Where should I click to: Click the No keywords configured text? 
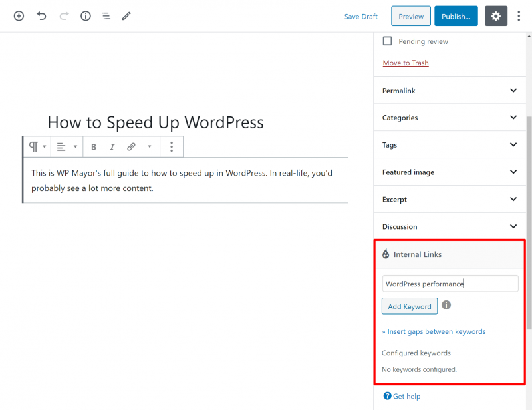pyautogui.click(x=419, y=369)
